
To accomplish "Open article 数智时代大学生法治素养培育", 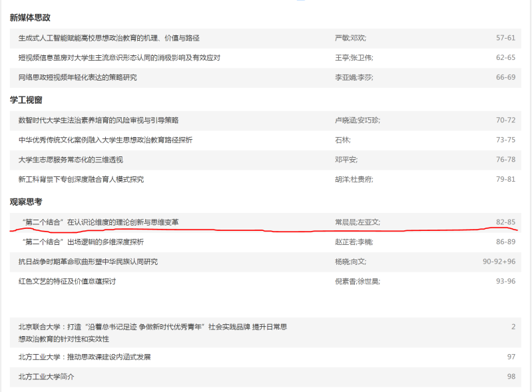I will pyautogui.click(x=98, y=120).
